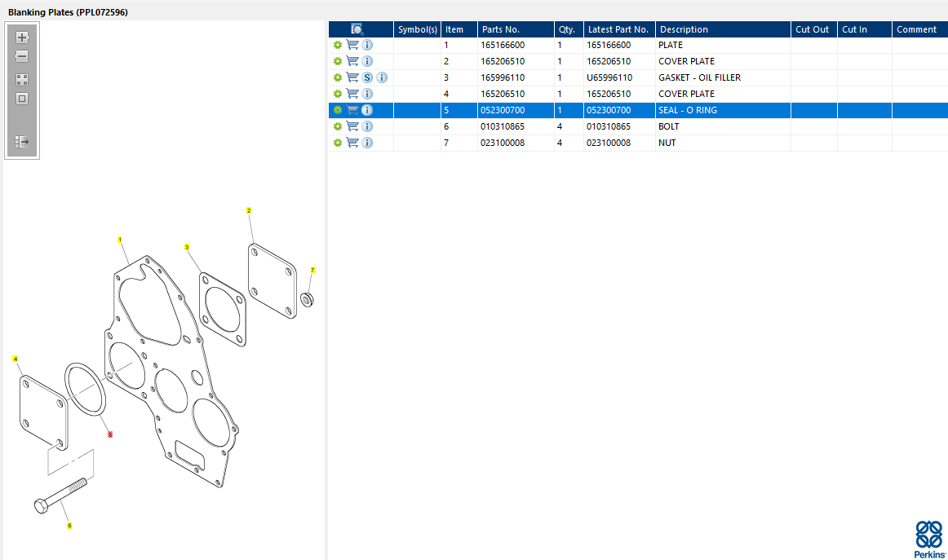Sort by Item column header
This screenshot has height=560, width=948.
tap(459, 29)
